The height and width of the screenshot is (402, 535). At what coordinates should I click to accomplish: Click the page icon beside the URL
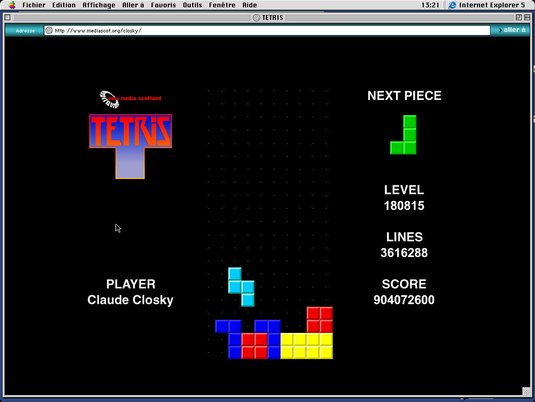[x=49, y=30]
